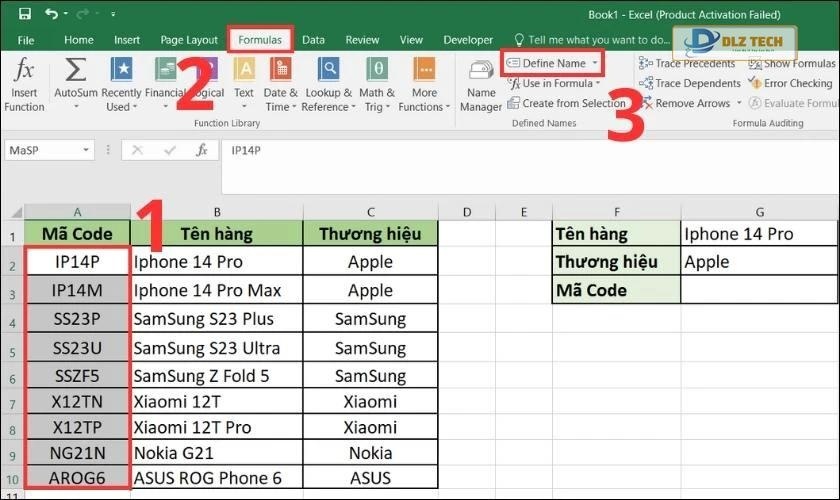
Task: Open Math & Trig functions
Action: point(378,72)
